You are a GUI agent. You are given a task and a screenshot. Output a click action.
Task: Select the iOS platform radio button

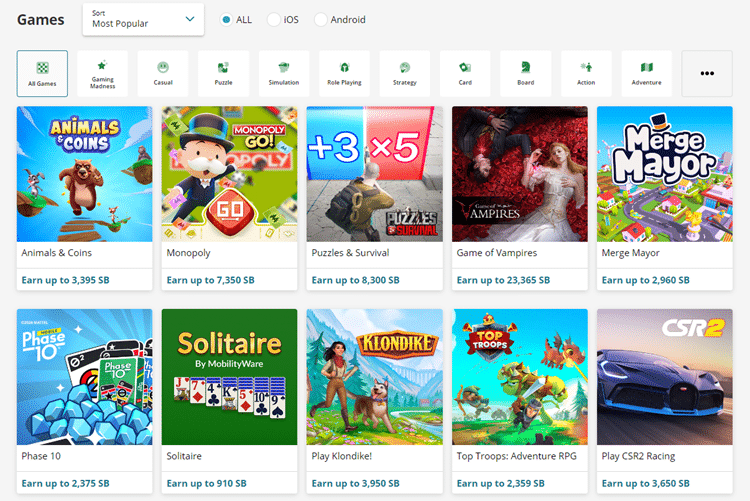coord(274,20)
